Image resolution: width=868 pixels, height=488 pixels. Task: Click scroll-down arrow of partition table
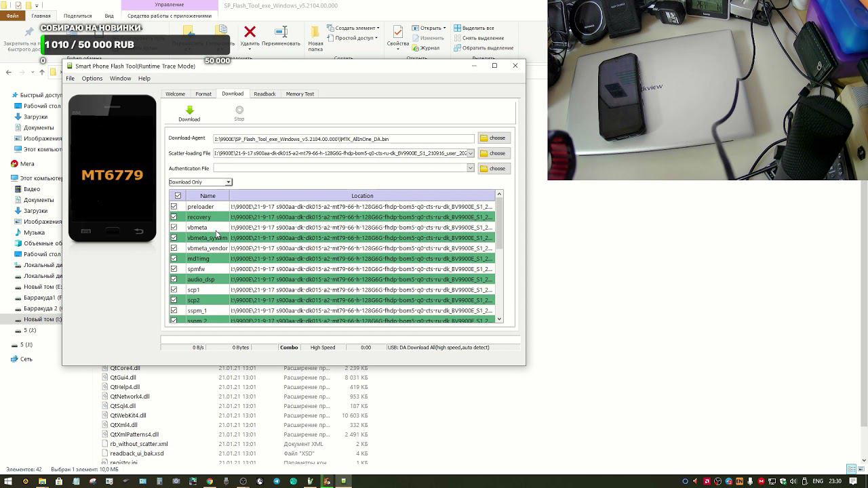pos(500,319)
